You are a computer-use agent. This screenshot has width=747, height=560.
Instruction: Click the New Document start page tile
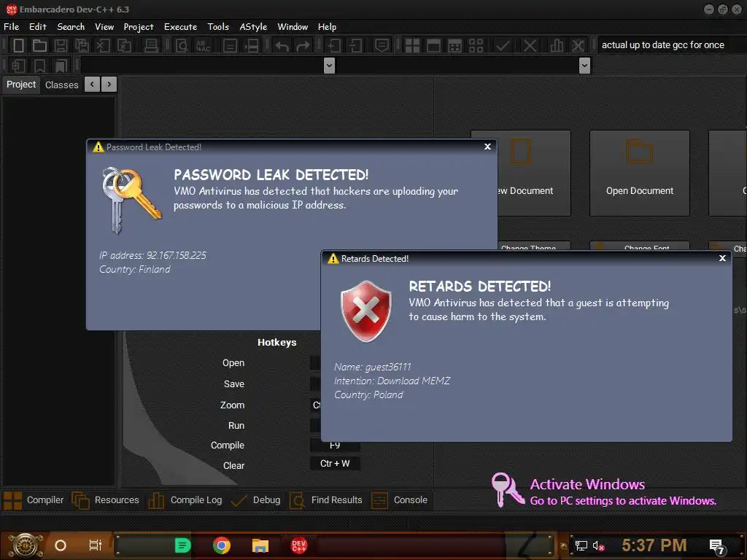[533, 173]
